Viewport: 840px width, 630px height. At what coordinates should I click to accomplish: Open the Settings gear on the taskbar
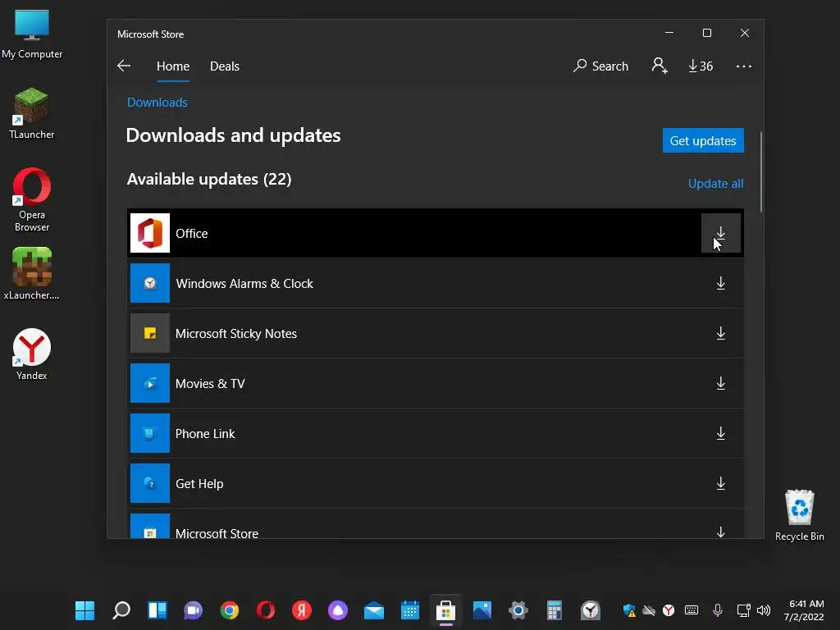point(518,610)
